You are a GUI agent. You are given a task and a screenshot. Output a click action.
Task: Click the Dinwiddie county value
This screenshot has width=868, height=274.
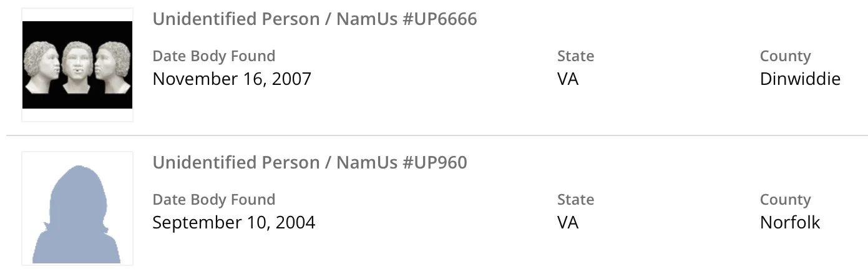800,79
